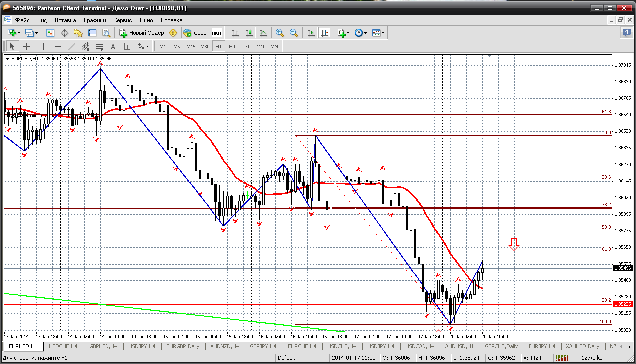Click the application icon beside Файл menu

[x=7, y=20]
